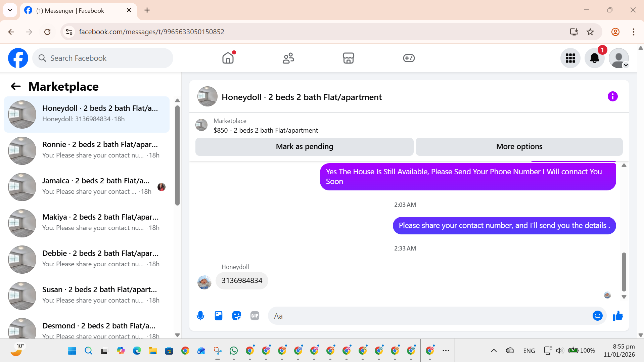Open the Debbie conversation
The width and height of the screenshot is (644, 362).
click(x=87, y=260)
